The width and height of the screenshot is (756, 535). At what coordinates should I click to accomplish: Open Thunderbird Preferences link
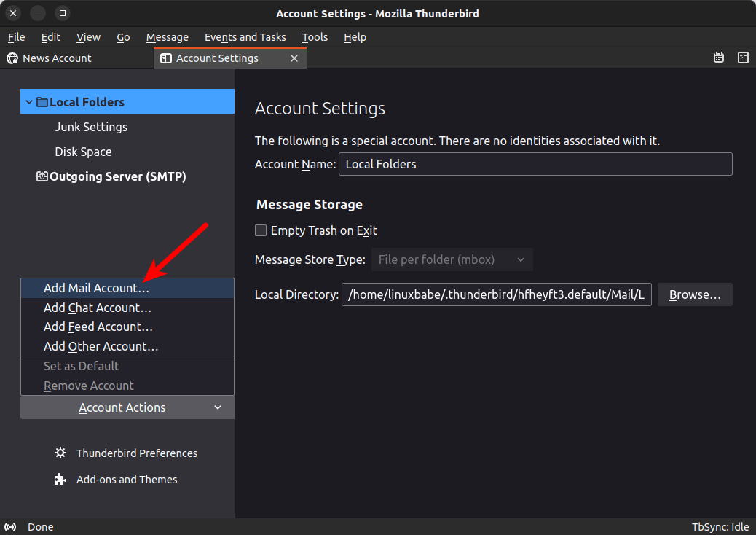coord(137,453)
